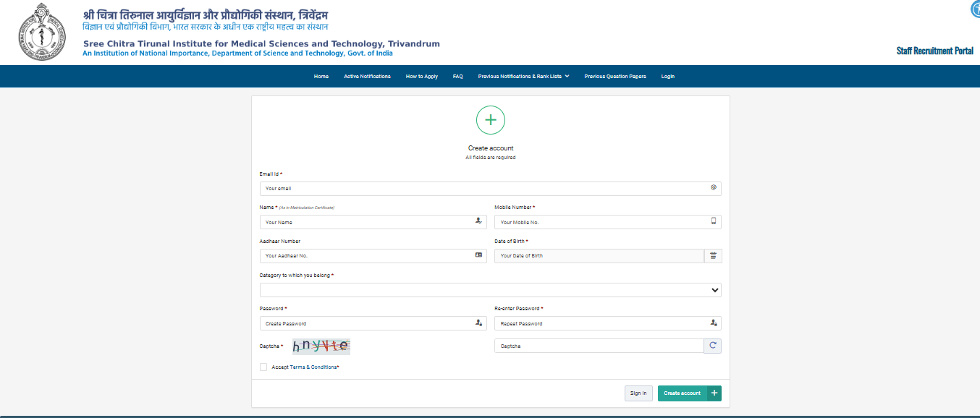Screen dimensions: 980x418
Task: Click the ID card icon in Aadhaar field
Action: point(478,255)
